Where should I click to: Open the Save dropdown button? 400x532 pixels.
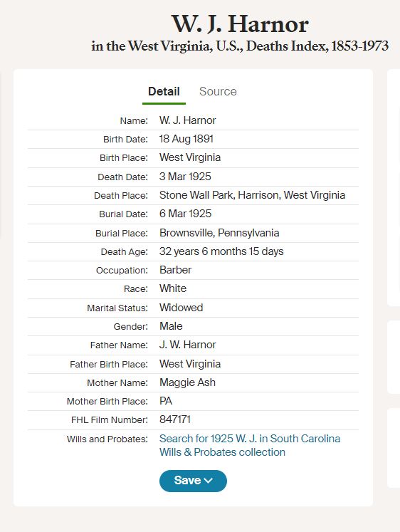pos(193,481)
